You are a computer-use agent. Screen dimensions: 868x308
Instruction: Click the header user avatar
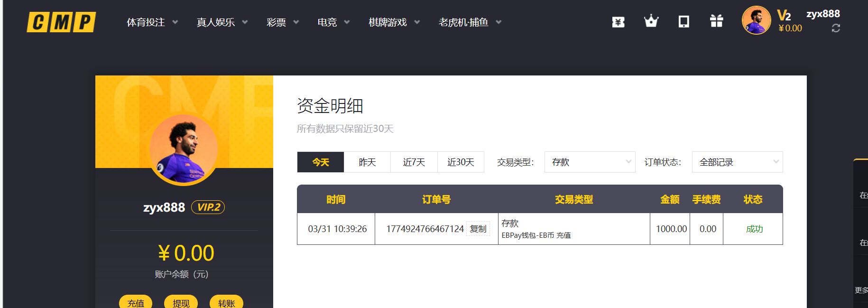[756, 20]
